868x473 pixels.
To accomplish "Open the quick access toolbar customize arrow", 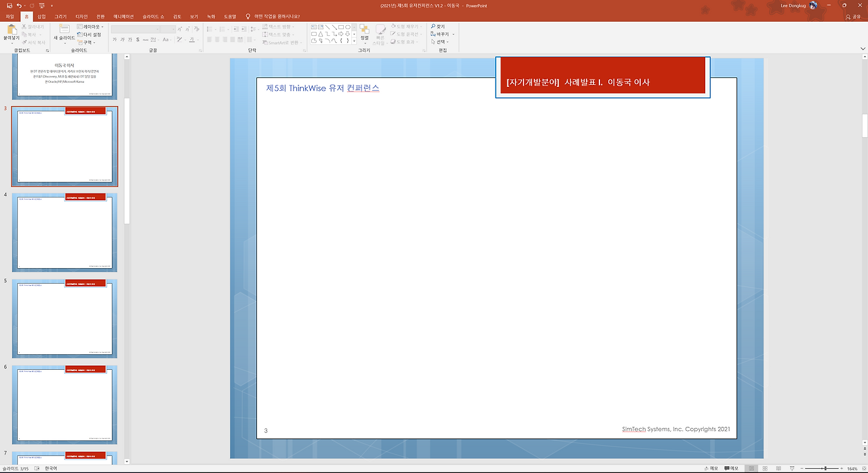I will (x=52, y=5).
